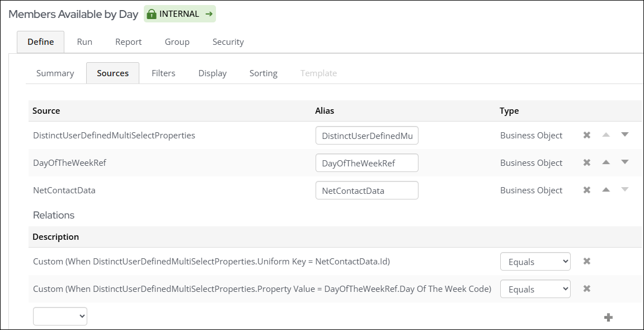644x330 pixels.
Task: Move NetContactData source up
Action: (606, 190)
